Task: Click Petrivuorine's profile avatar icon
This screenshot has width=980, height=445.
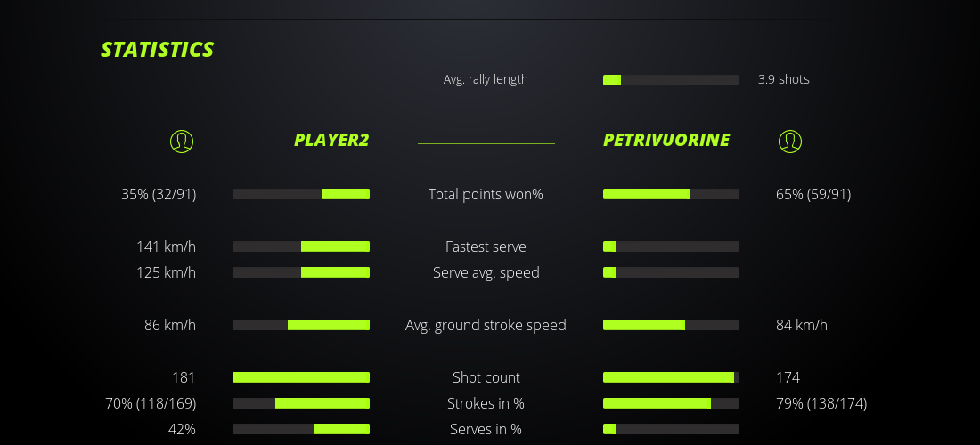Action: point(789,141)
